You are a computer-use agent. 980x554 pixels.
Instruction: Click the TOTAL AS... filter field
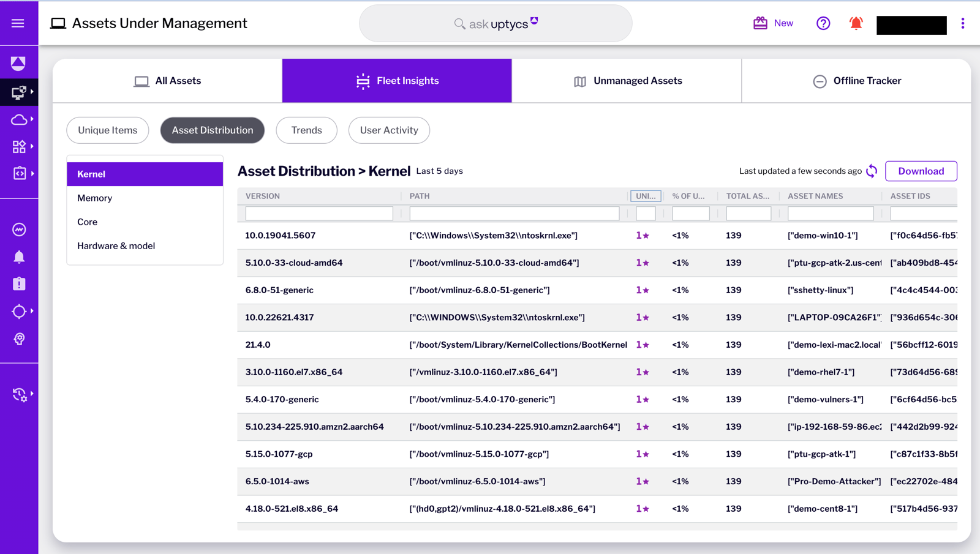748,214
